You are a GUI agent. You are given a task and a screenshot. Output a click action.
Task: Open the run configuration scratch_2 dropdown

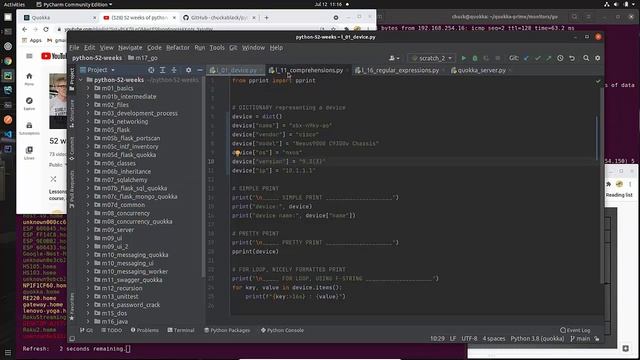432,58
